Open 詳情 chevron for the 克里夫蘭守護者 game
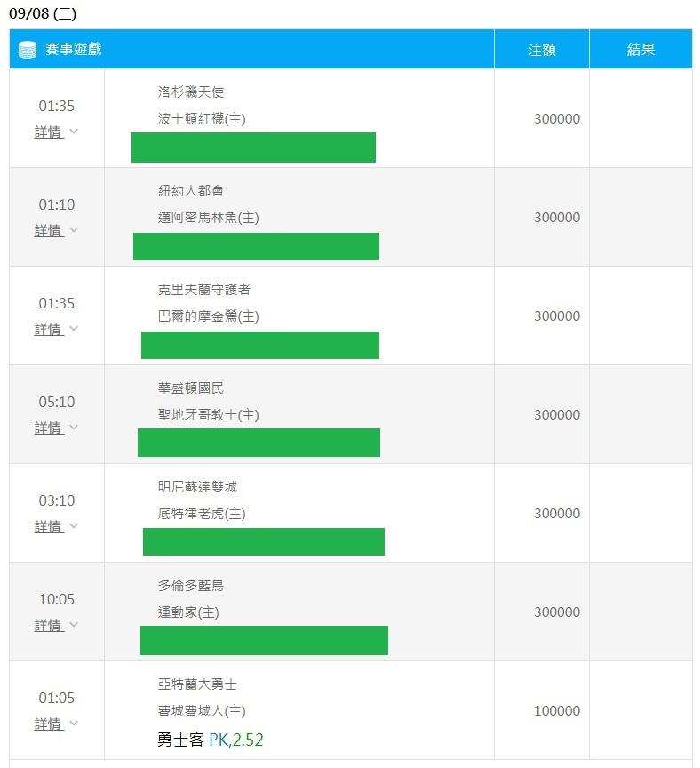This screenshot has width=700, height=768. coord(74,329)
